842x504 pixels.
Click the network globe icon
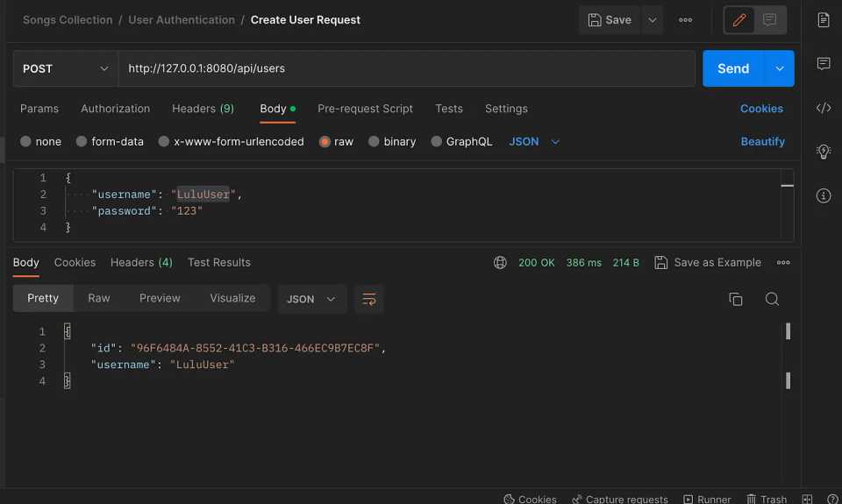(x=500, y=263)
